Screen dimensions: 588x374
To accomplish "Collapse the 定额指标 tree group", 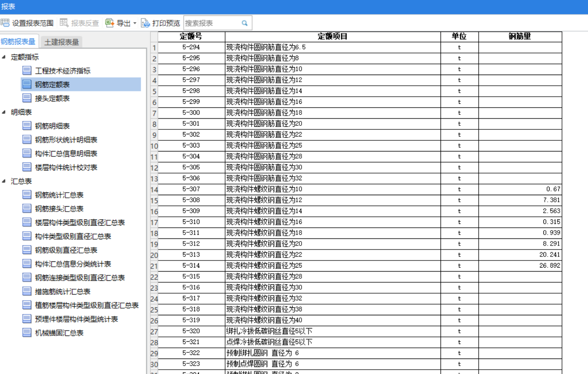I will 4,57.
